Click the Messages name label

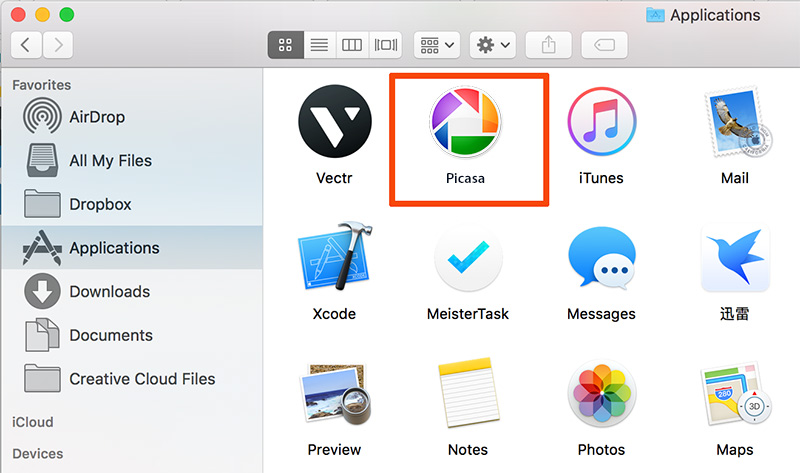click(x=602, y=314)
